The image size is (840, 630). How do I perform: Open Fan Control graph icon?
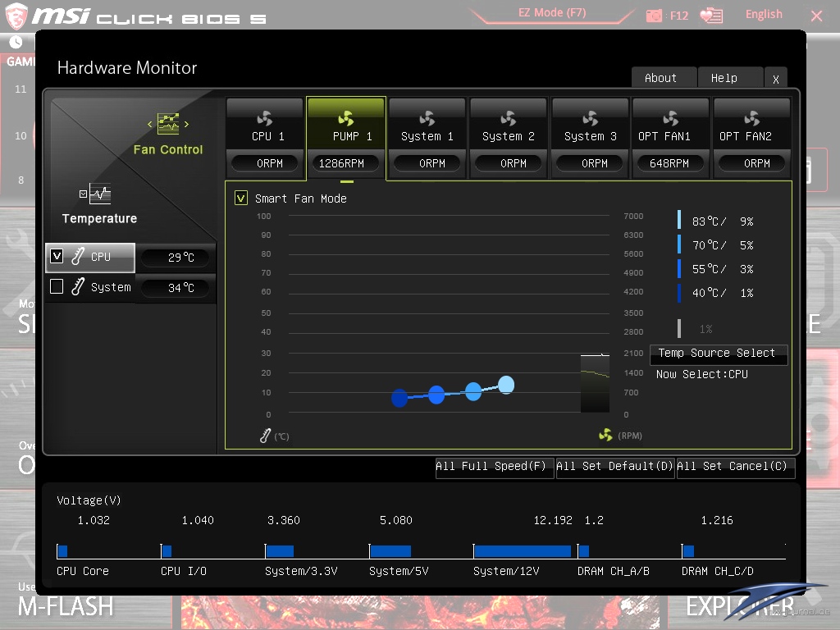click(x=168, y=124)
